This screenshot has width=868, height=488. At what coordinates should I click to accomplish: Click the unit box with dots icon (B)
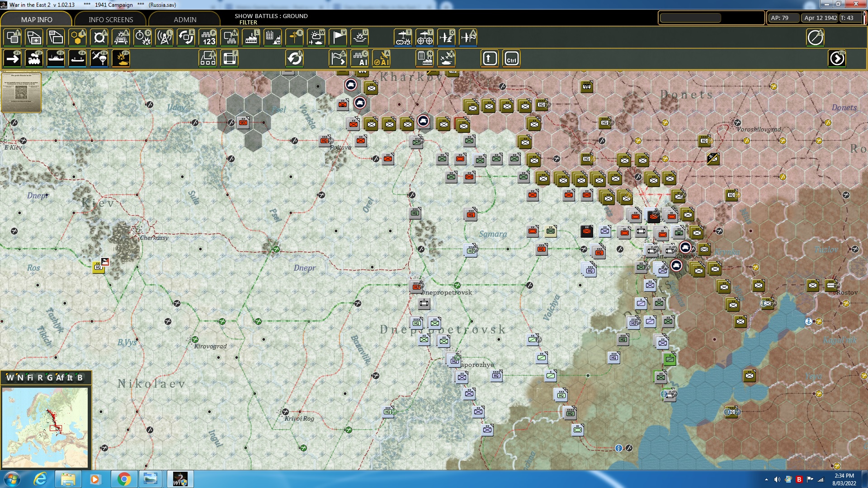coord(208,58)
